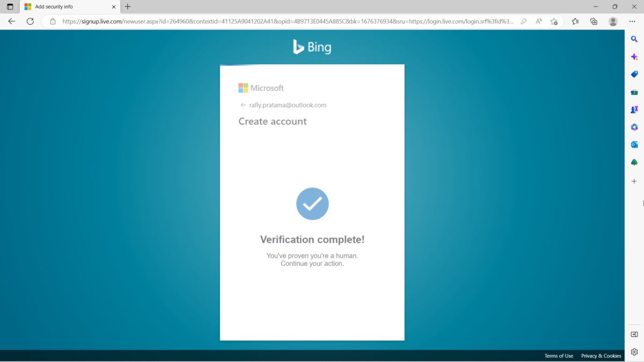This screenshot has width=644, height=362.
Task: Open the Privacy & Cookies link
Action: click(601, 356)
